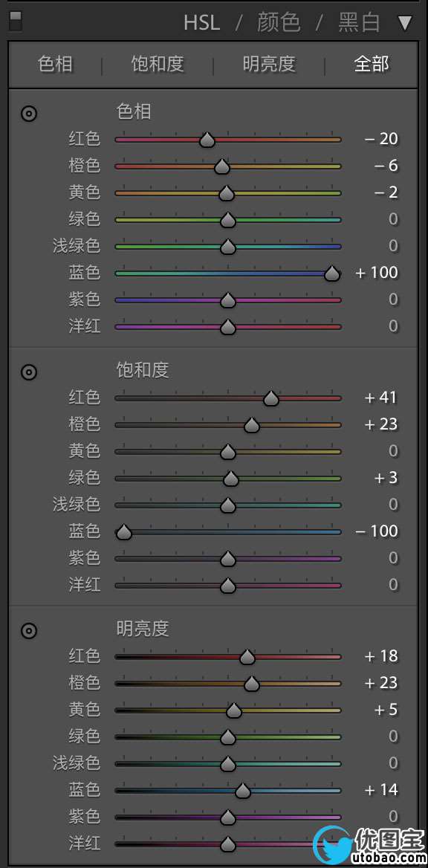The image size is (428, 868).
Task: Click the 饱和度 绿色 slider handle
Action: (x=231, y=479)
